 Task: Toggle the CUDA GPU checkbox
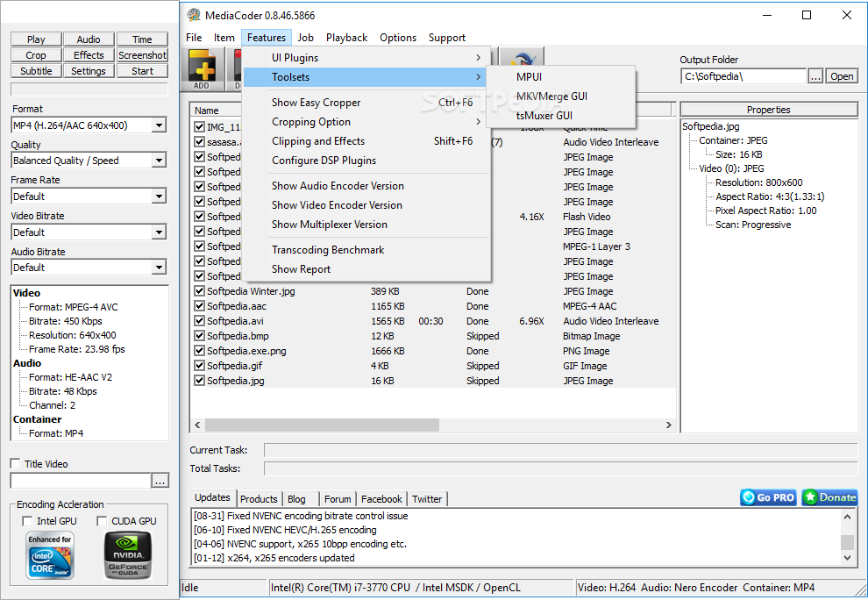pyautogui.click(x=102, y=521)
